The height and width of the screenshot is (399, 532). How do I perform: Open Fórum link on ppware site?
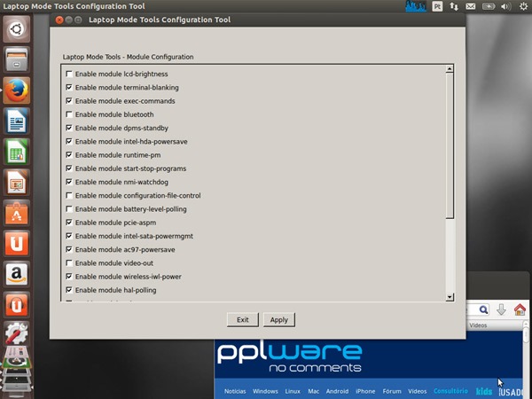pyautogui.click(x=392, y=391)
